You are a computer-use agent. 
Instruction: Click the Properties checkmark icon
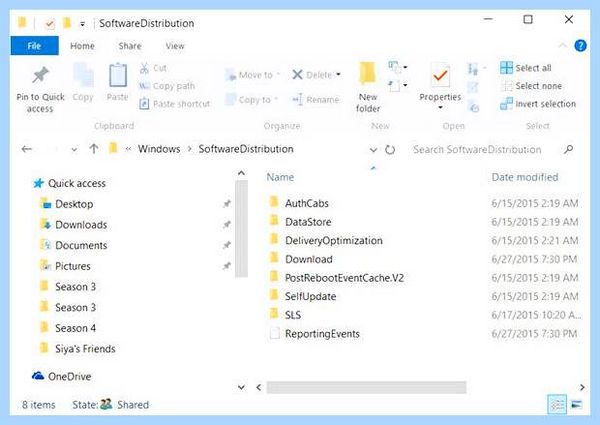pyautogui.click(x=440, y=75)
